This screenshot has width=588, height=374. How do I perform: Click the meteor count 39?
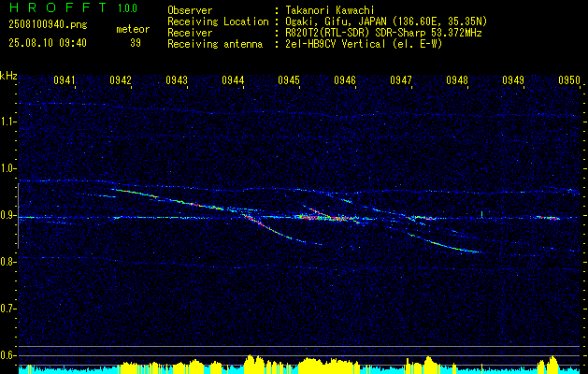[136, 43]
